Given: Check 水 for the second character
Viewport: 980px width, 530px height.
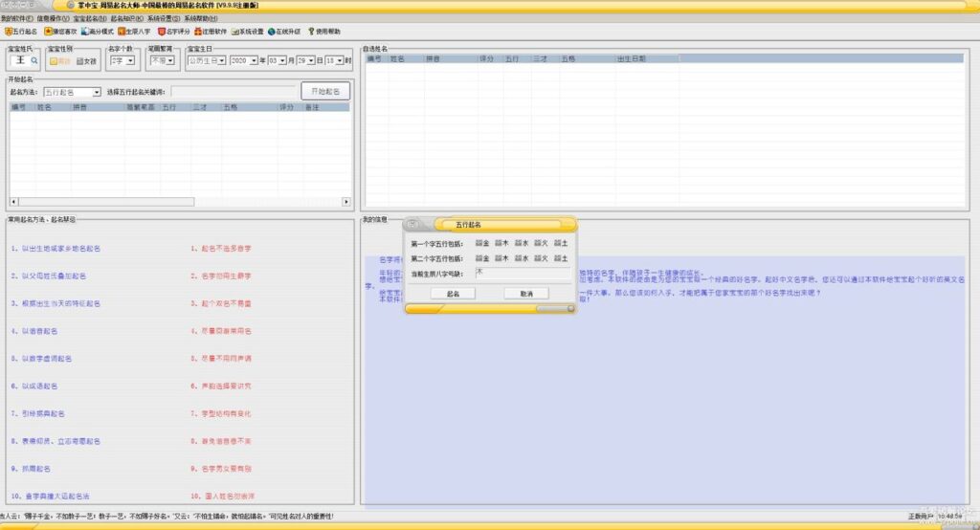Looking at the screenshot, I should click(x=518, y=258).
